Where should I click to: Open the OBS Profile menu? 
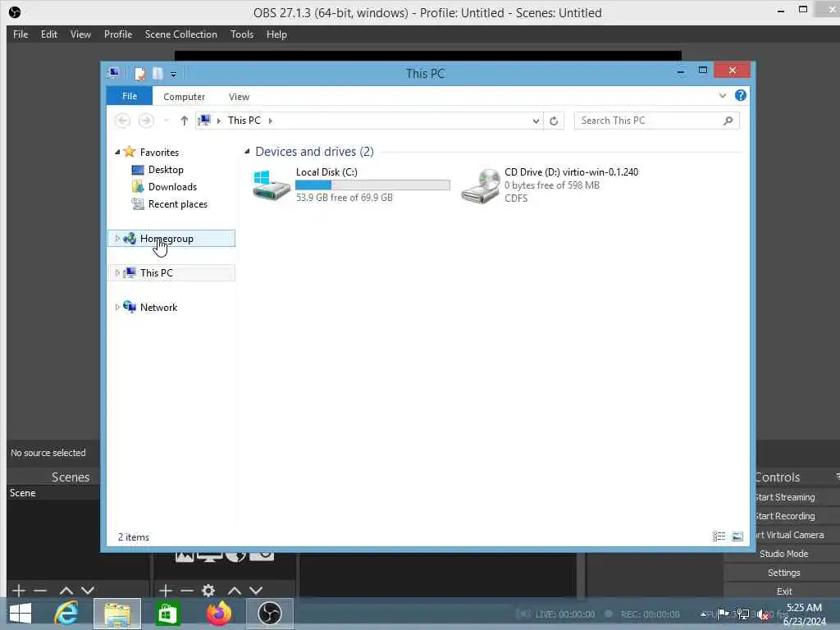tap(118, 34)
